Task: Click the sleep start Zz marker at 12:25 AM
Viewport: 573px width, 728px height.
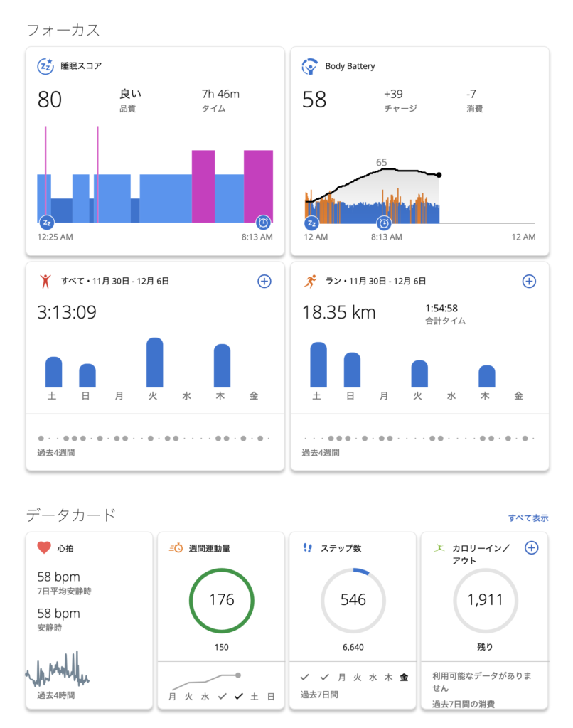Action: click(46, 223)
